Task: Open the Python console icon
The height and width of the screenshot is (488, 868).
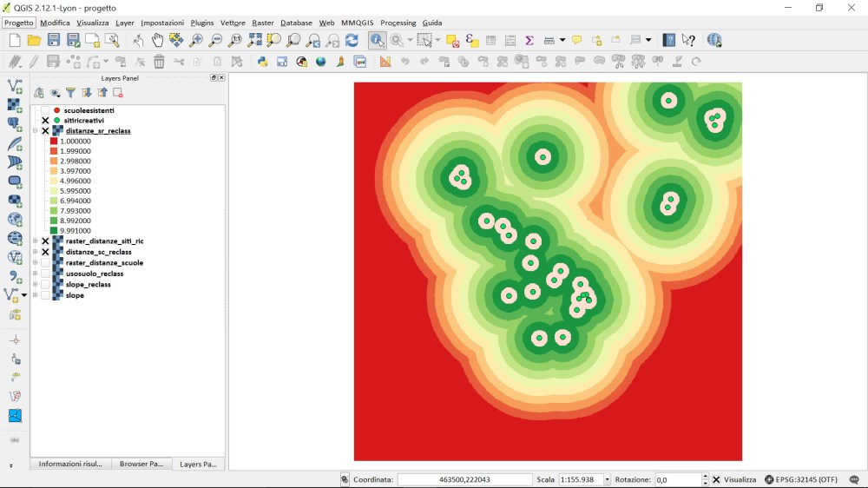Action: (262, 62)
